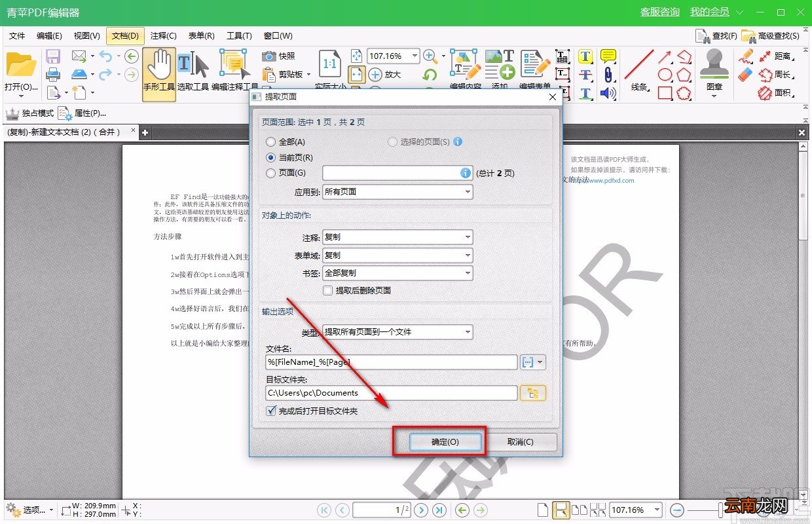Click the 快照 snapshot camera icon

268,56
